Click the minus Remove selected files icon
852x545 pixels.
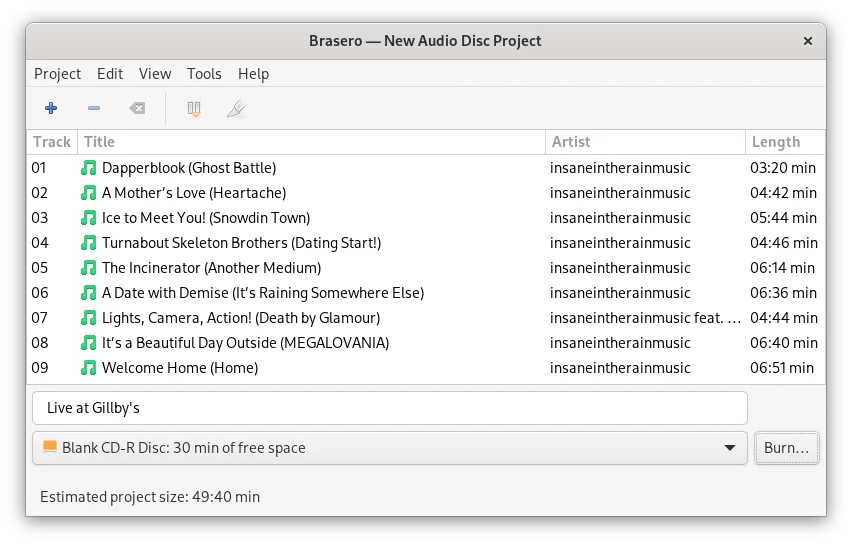pos(94,108)
